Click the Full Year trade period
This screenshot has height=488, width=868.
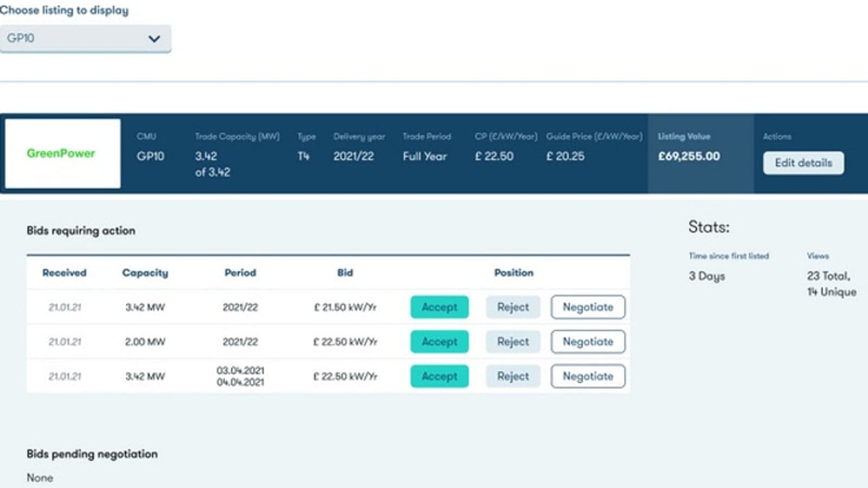[x=425, y=156]
